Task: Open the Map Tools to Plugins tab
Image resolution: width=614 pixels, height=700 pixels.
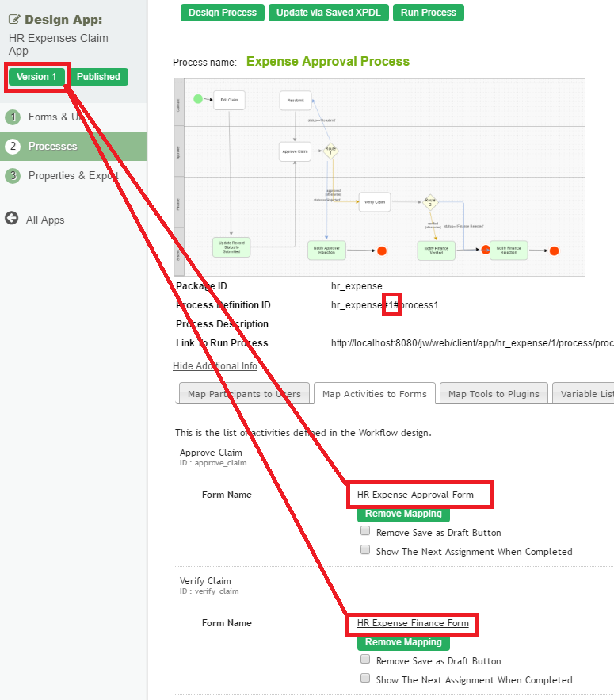Action: tap(494, 394)
